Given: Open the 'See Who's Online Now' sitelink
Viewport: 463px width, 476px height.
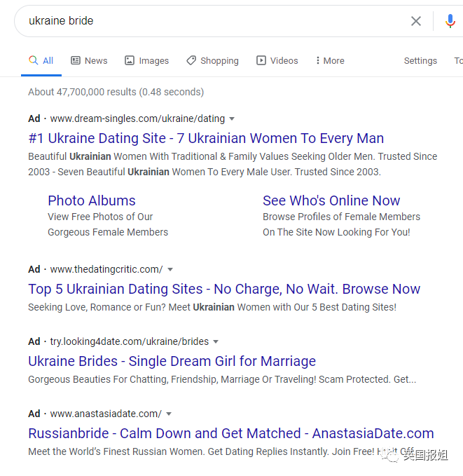Looking at the screenshot, I should pos(331,200).
